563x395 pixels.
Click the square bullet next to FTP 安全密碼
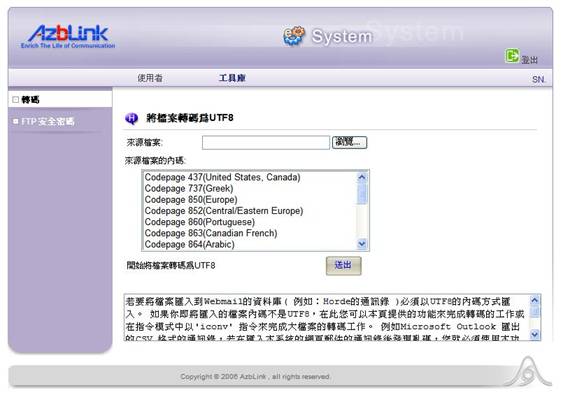[15, 121]
